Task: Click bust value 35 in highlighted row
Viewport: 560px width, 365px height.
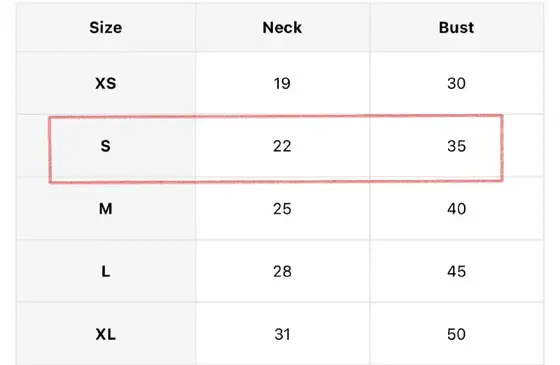Action: 456,146
